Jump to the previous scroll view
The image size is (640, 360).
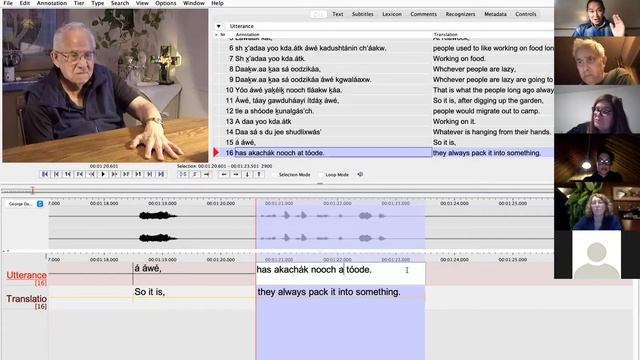[x=56, y=174]
